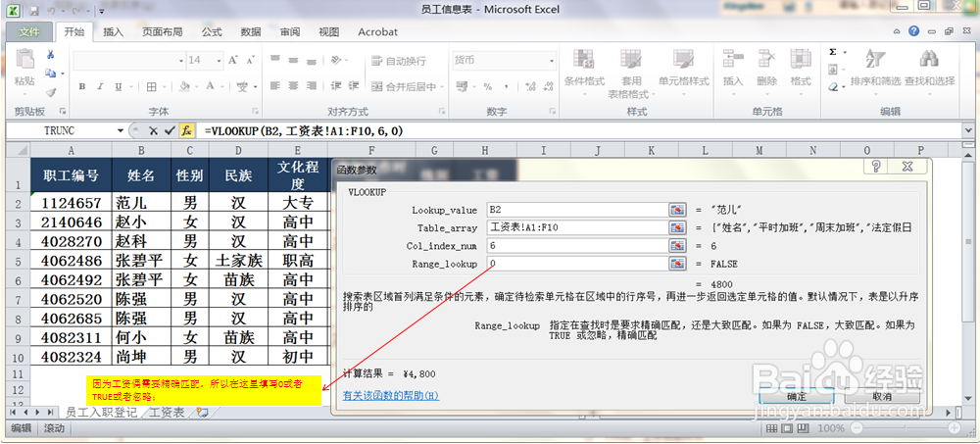The height and width of the screenshot is (444, 980).
Task: Apply percent style number format
Action: [x=487, y=86]
